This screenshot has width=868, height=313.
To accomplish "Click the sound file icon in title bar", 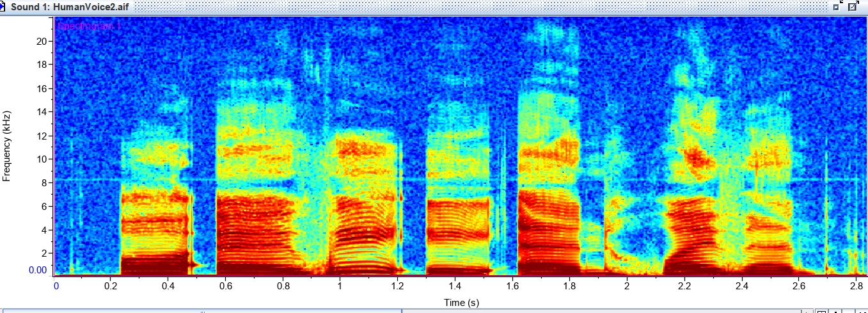I will pos(3,6).
